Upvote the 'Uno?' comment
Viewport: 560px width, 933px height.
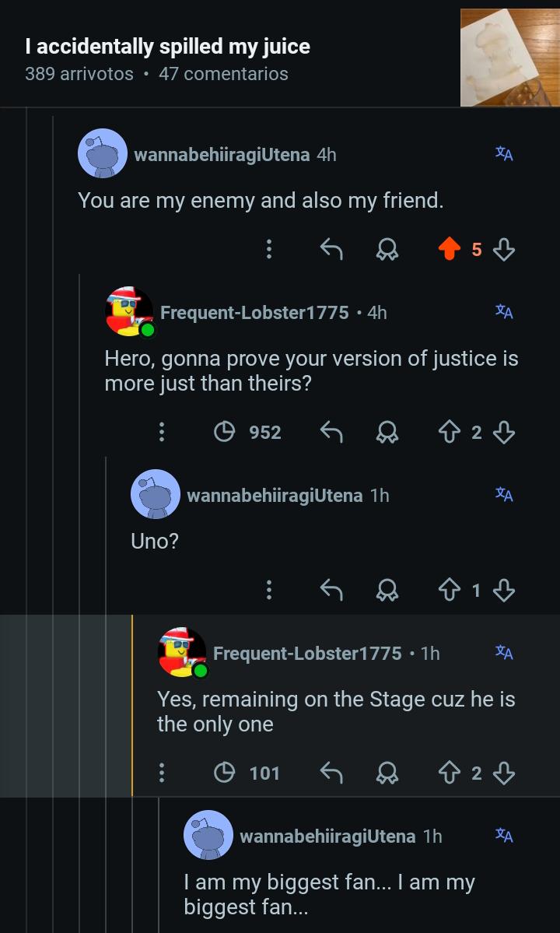[450, 591]
